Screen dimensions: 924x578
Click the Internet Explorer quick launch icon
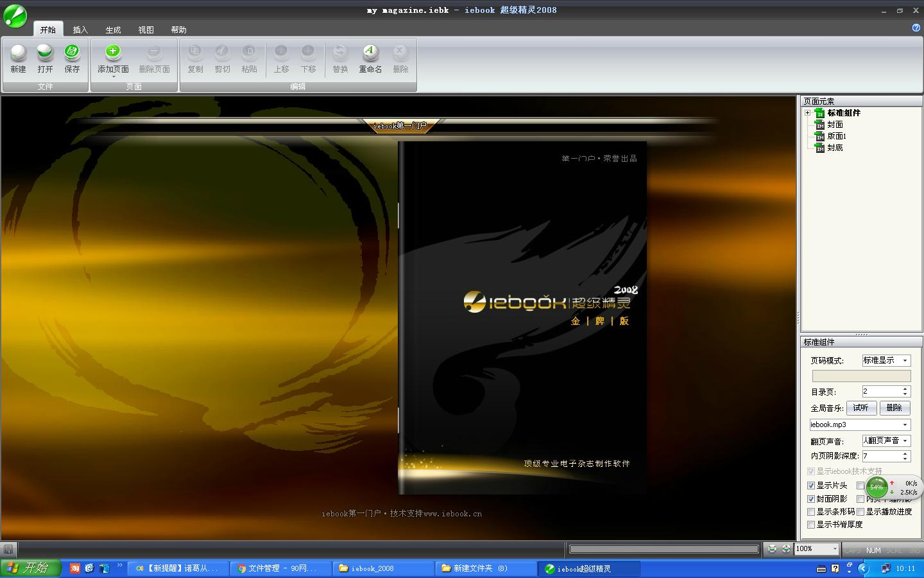89,568
